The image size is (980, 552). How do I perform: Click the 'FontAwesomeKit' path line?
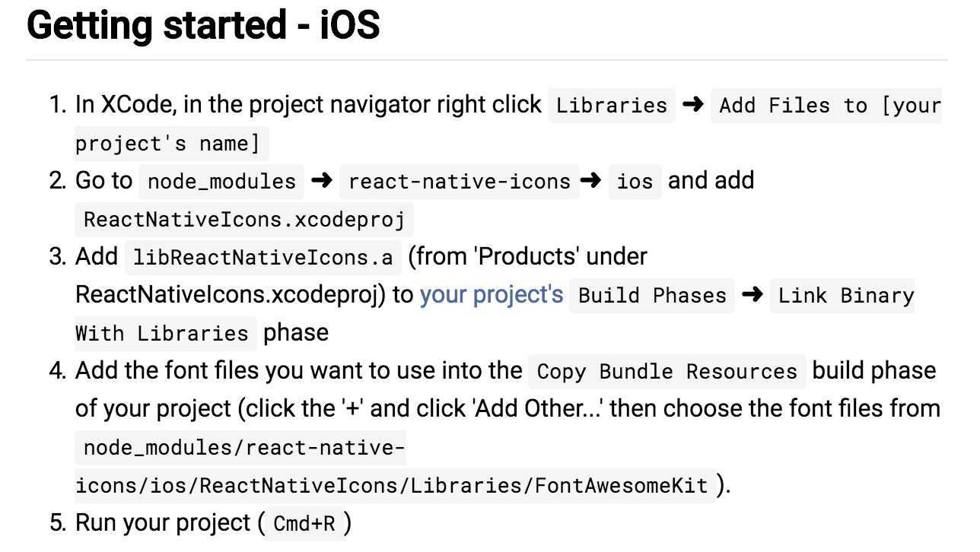396,485
